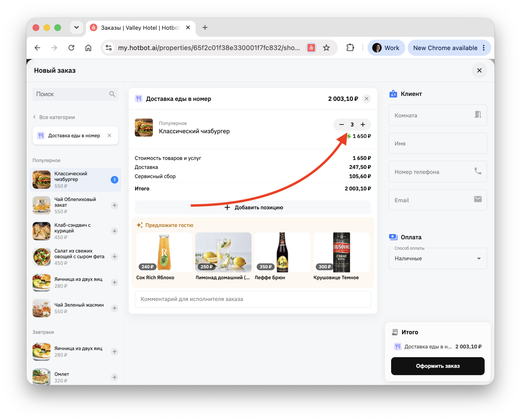Screen dimensions: 521x420
Task: Click the browser forward arrow
Action: (x=54, y=48)
